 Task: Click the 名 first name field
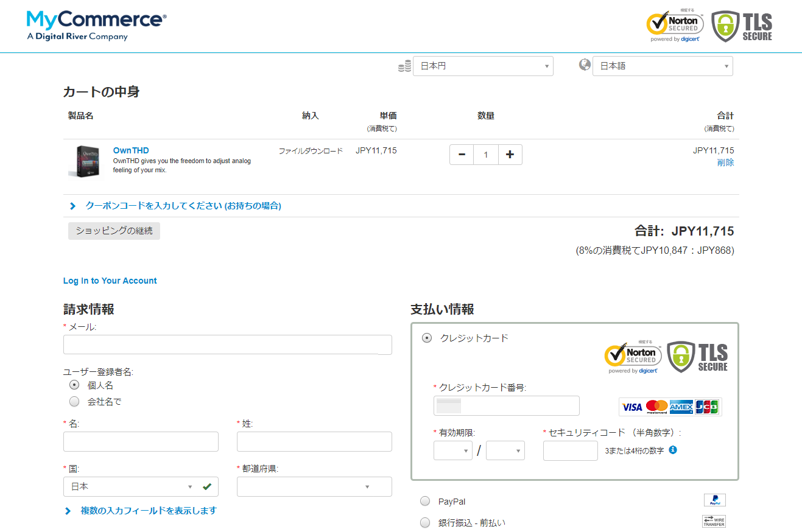[x=141, y=442]
